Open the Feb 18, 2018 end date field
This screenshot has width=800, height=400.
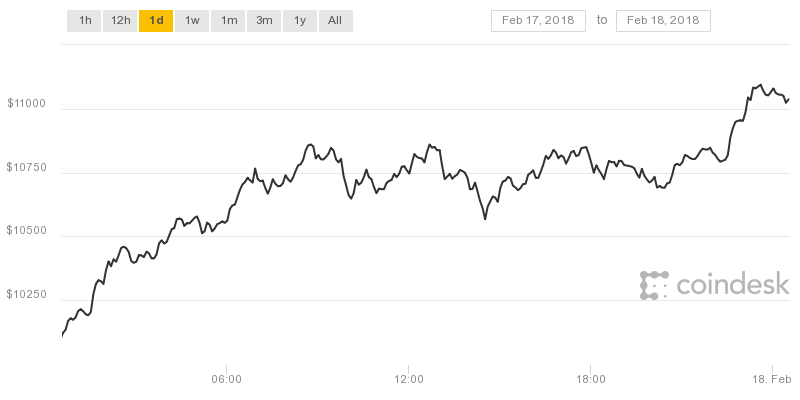[663, 21]
